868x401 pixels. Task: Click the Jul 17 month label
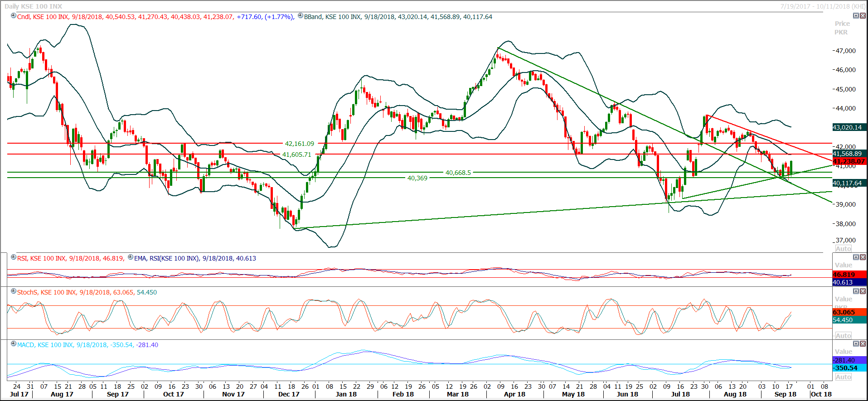(19, 394)
